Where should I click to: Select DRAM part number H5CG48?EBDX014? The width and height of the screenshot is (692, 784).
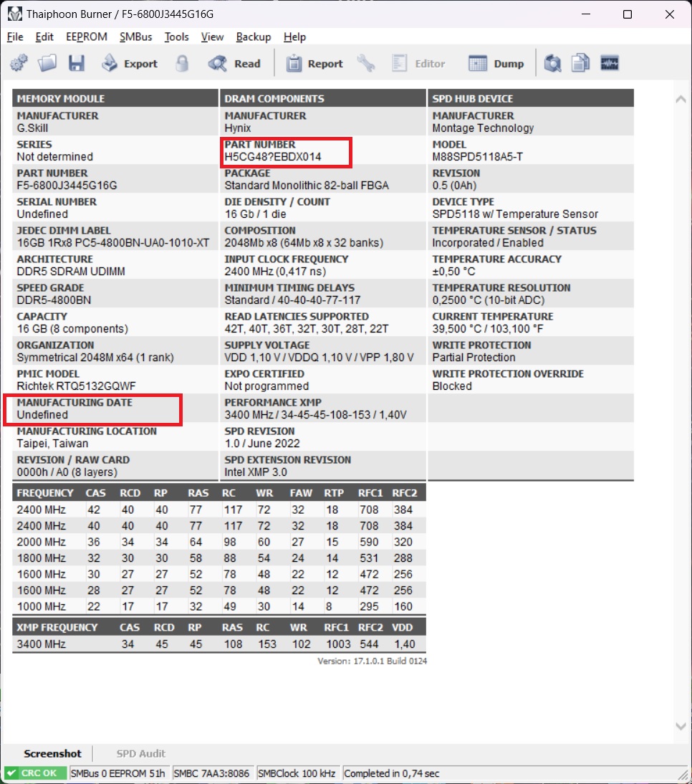click(x=273, y=157)
